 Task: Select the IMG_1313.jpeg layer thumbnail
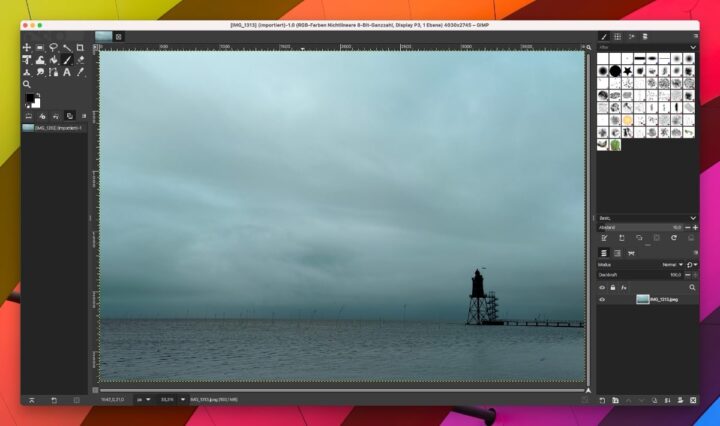642,299
